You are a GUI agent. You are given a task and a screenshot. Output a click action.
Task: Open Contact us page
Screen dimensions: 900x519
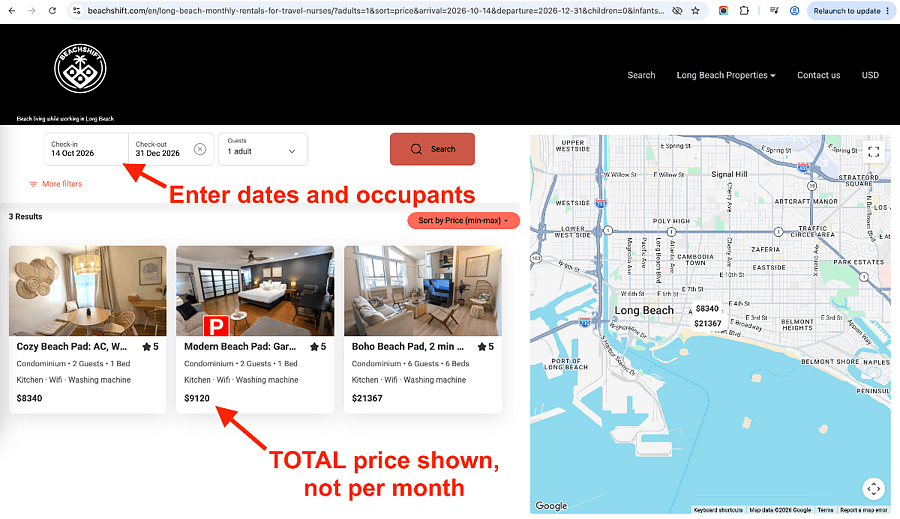pyautogui.click(x=818, y=75)
